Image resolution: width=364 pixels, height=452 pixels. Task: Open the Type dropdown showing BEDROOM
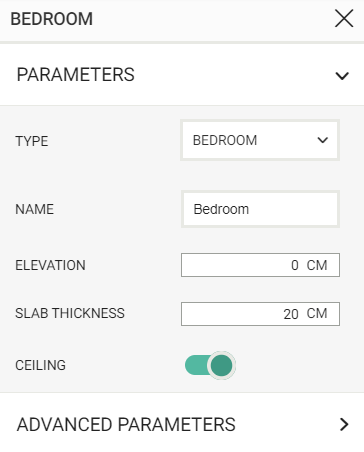click(x=260, y=140)
